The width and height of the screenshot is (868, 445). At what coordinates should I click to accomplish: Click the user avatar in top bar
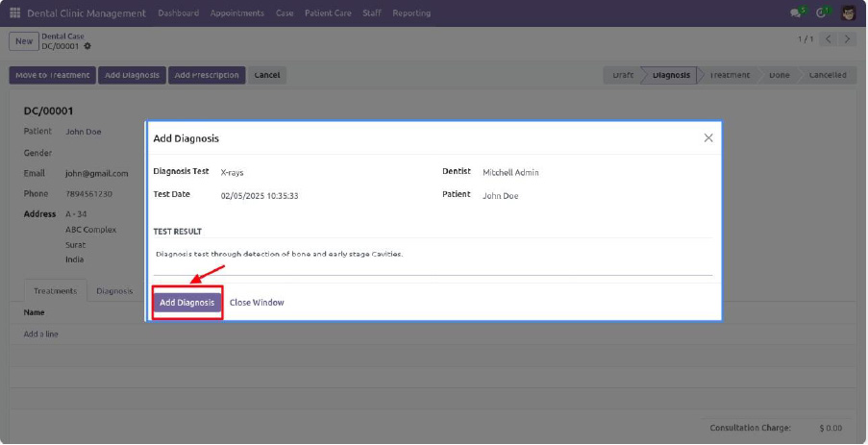pyautogui.click(x=849, y=13)
